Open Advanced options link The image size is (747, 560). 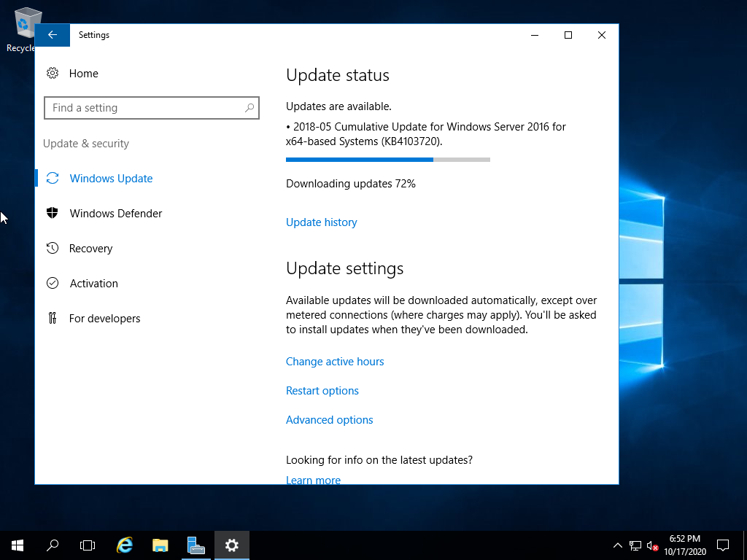(x=329, y=419)
